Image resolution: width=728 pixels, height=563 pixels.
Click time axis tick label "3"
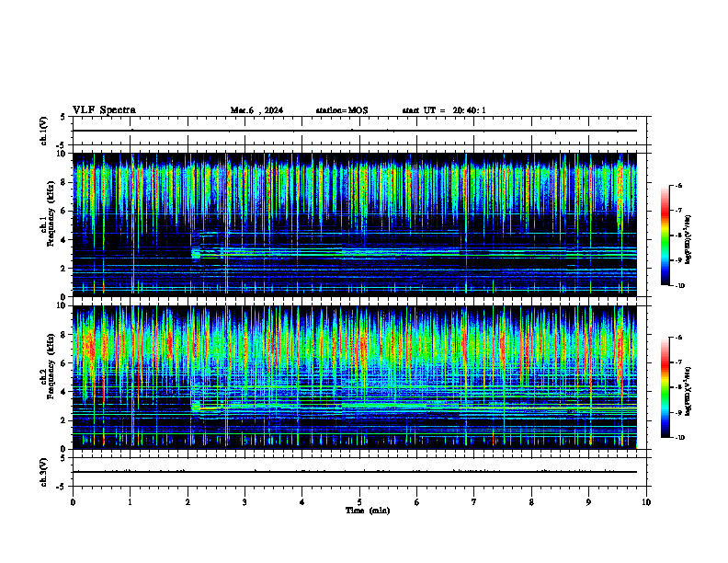[245, 502]
